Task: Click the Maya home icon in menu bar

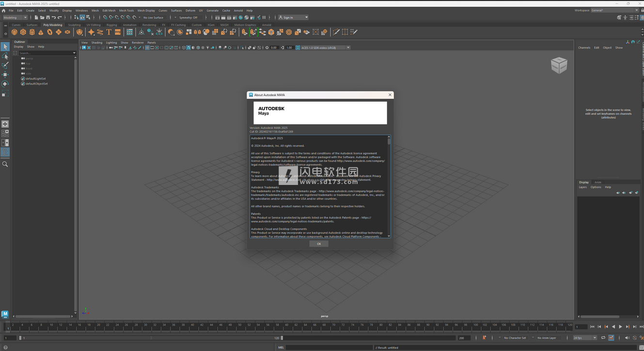Action: click(x=3, y=10)
